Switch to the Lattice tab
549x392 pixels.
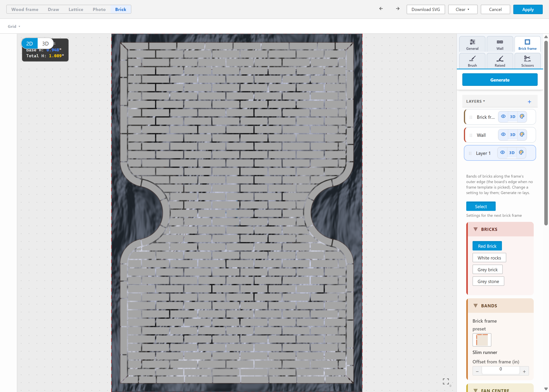[x=76, y=9]
